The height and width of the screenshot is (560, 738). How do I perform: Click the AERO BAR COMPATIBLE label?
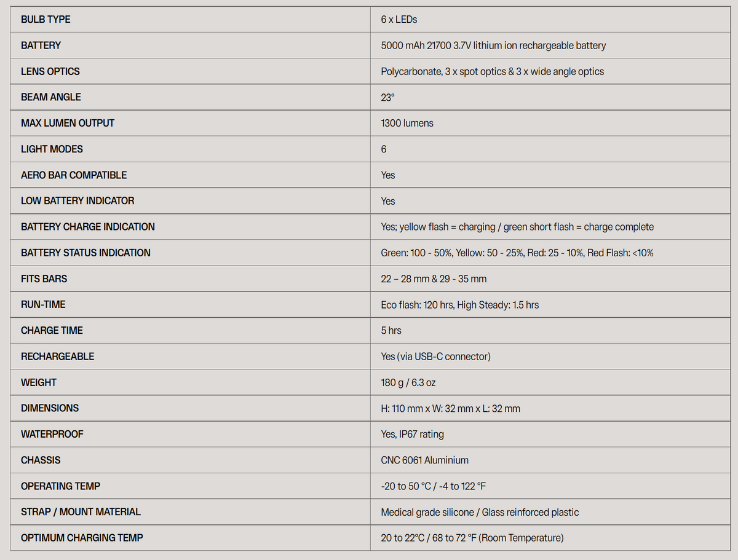click(x=74, y=175)
